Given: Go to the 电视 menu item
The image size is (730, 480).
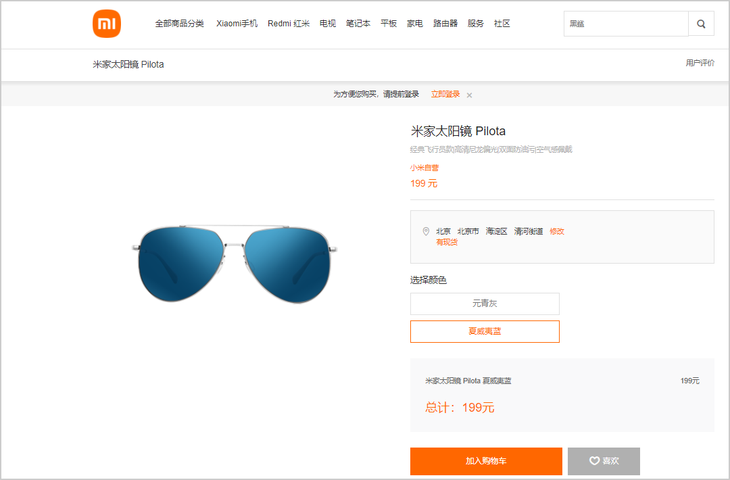Looking at the screenshot, I should pos(327,24).
